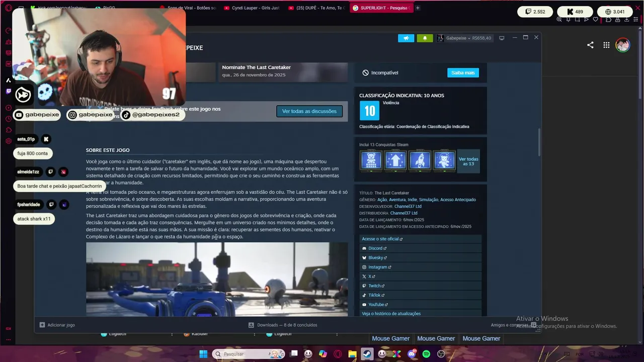This screenshot has width=644, height=362.
Task: Select the DUPÊ Te Amo tab
Action: [x=316, y=8]
